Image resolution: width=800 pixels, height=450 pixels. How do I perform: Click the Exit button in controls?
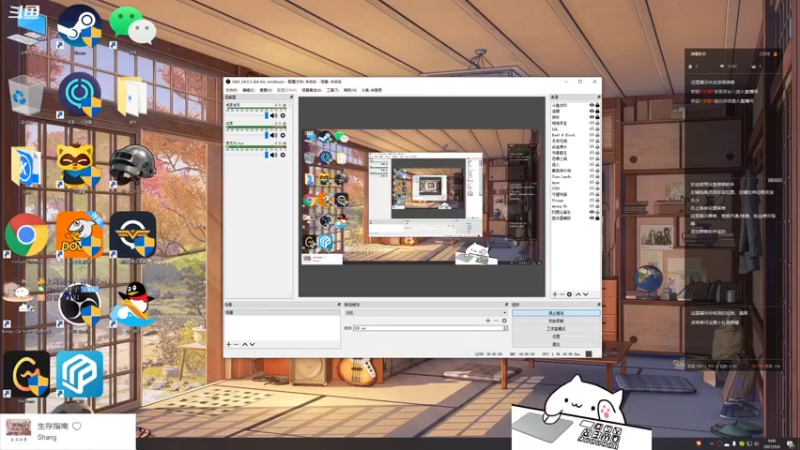click(x=556, y=344)
